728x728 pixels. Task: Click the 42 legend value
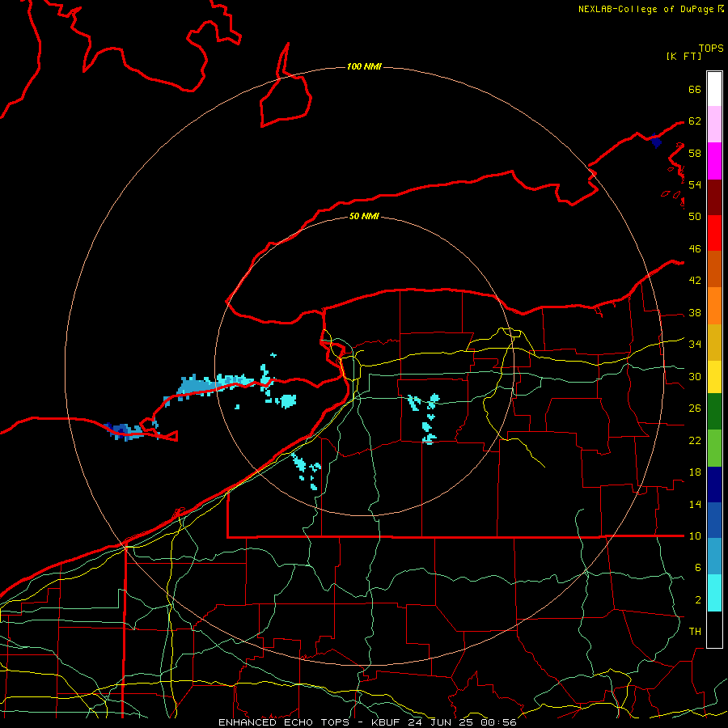pos(695,281)
